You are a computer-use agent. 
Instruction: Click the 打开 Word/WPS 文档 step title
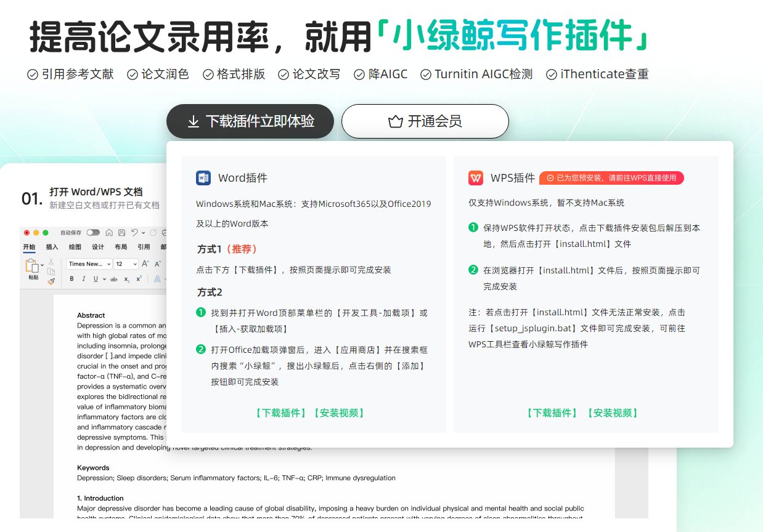[96, 191]
